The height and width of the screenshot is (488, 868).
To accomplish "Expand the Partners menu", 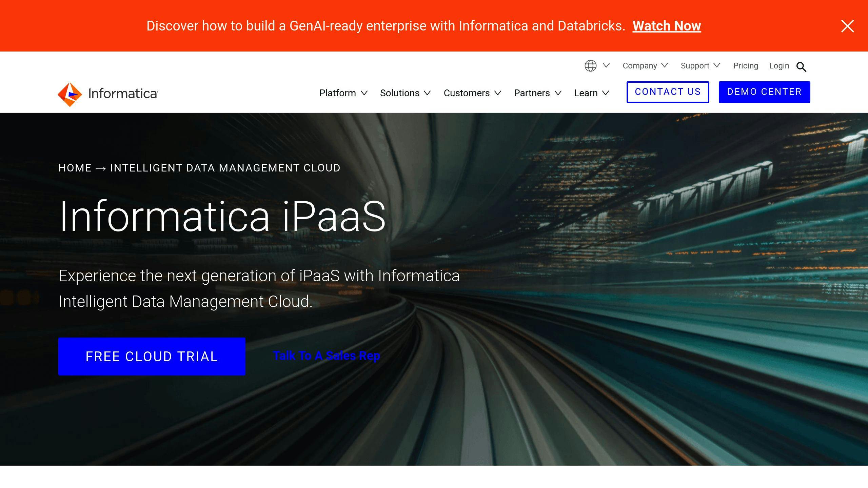I will (x=538, y=93).
